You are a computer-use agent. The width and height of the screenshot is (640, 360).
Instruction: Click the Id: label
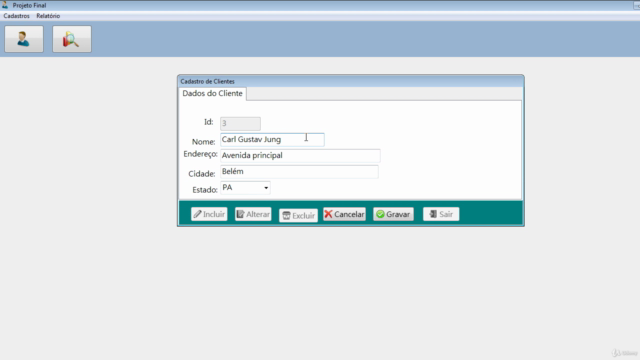[x=209, y=122]
